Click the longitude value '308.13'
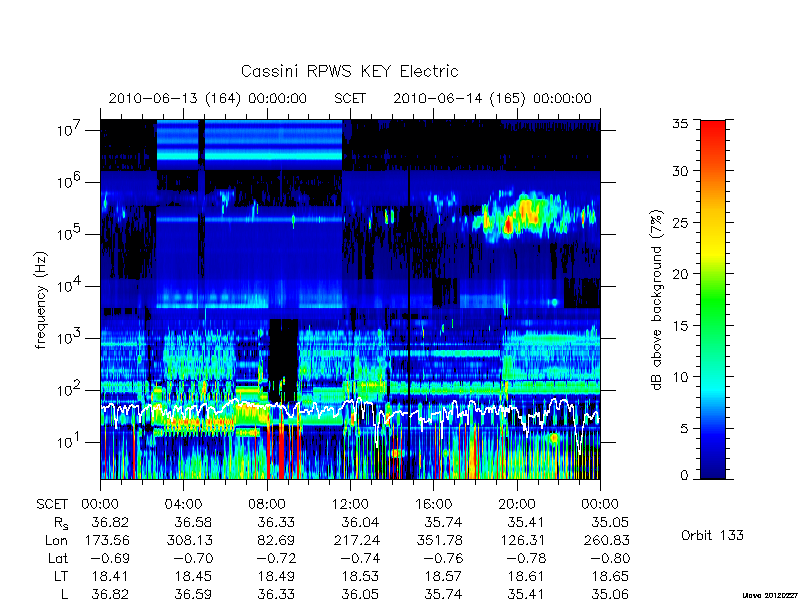This screenshot has width=800, height=600. coord(190,540)
